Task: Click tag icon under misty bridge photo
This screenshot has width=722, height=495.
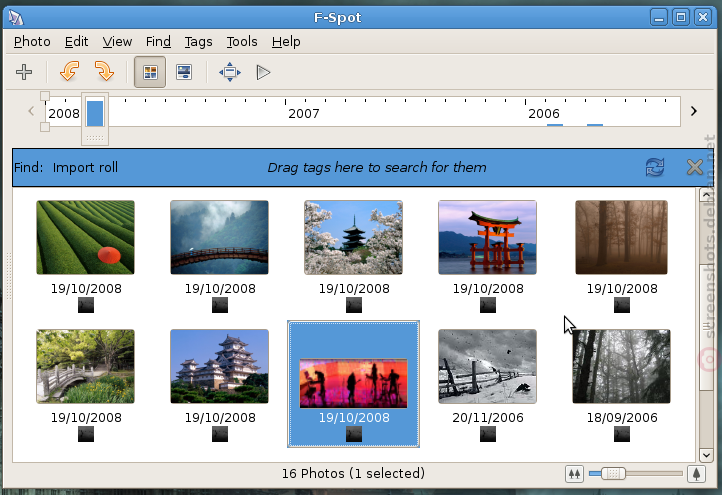Action: [220, 305]
